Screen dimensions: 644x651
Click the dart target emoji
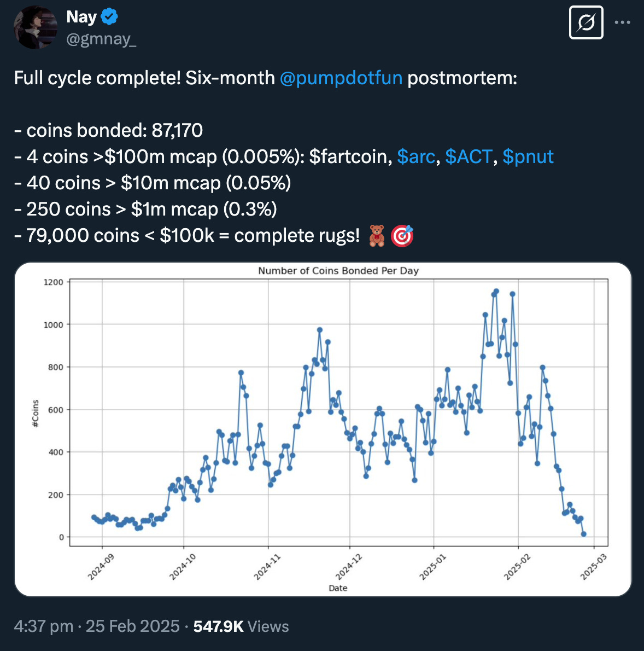coord(402,236)
